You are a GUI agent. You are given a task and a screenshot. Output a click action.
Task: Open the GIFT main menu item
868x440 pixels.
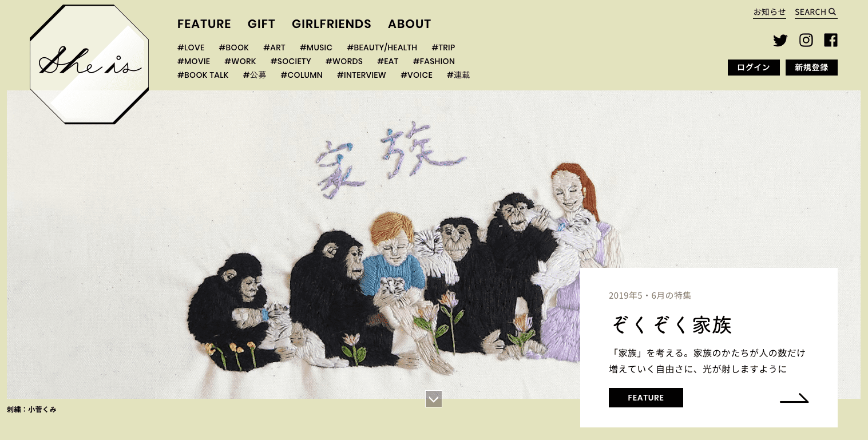[x=261, y=24]
